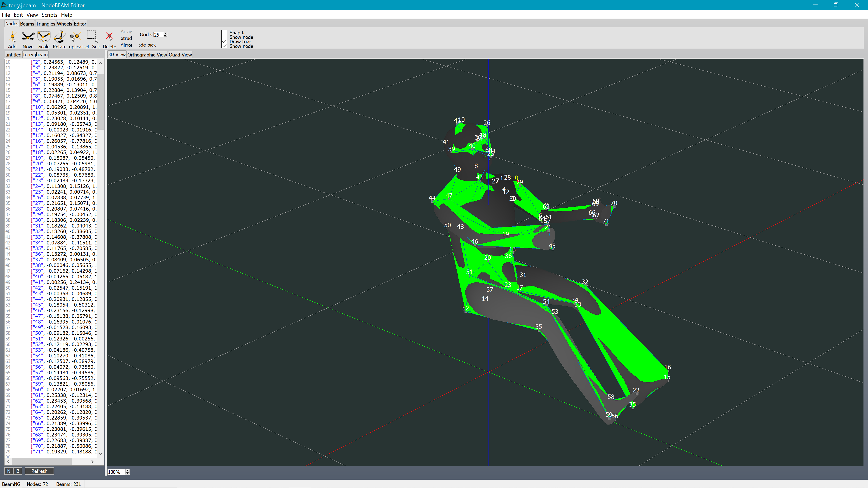Click the Mirror tool button
This screenshot has width=868, height=488.
tap(126, 45)
